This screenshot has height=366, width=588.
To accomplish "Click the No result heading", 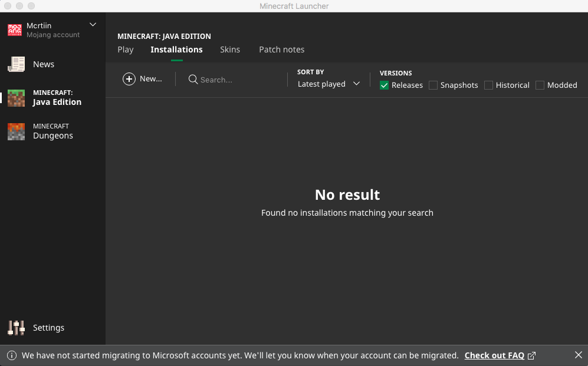I will [x=347, y=195].
